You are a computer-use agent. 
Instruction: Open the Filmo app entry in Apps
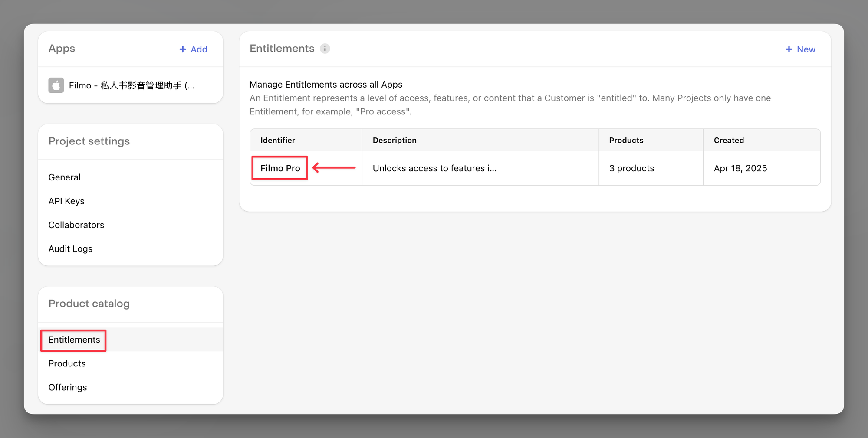pos(131,85)
